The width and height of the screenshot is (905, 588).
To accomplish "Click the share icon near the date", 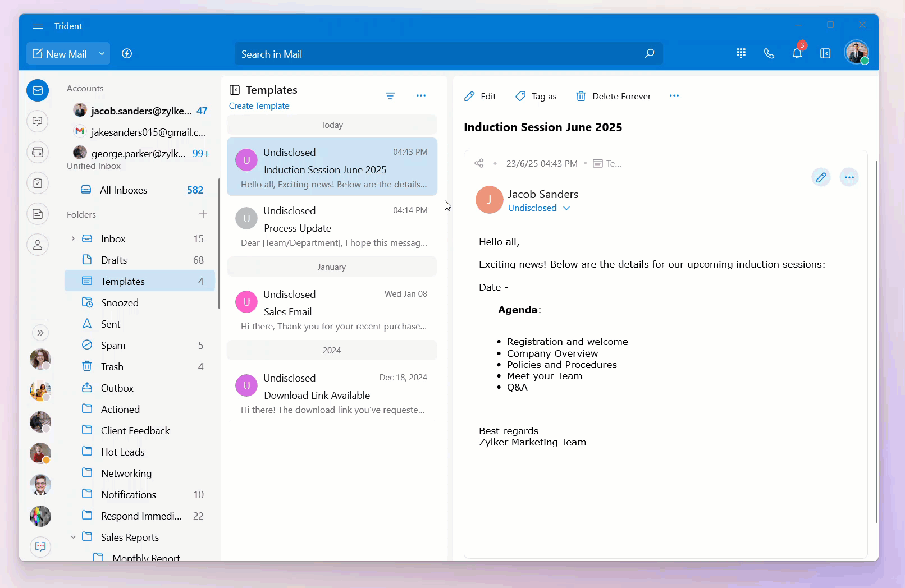I will pos(479,163).
